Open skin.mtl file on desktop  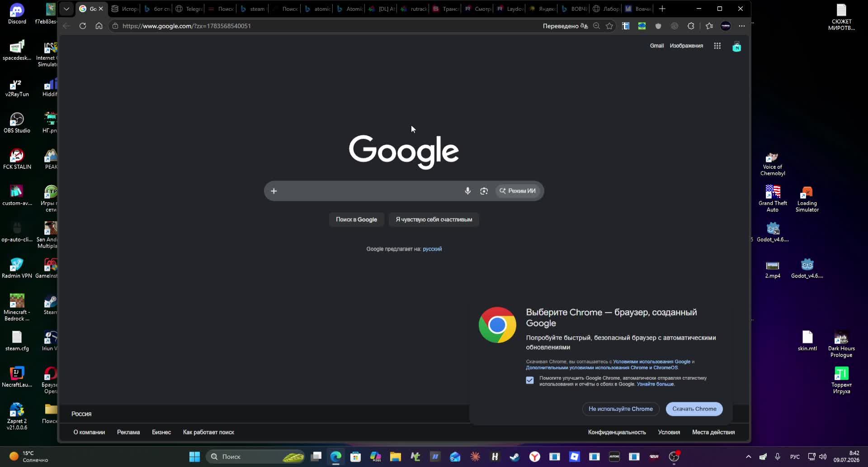pyautogui.click(x=807, y=341)
